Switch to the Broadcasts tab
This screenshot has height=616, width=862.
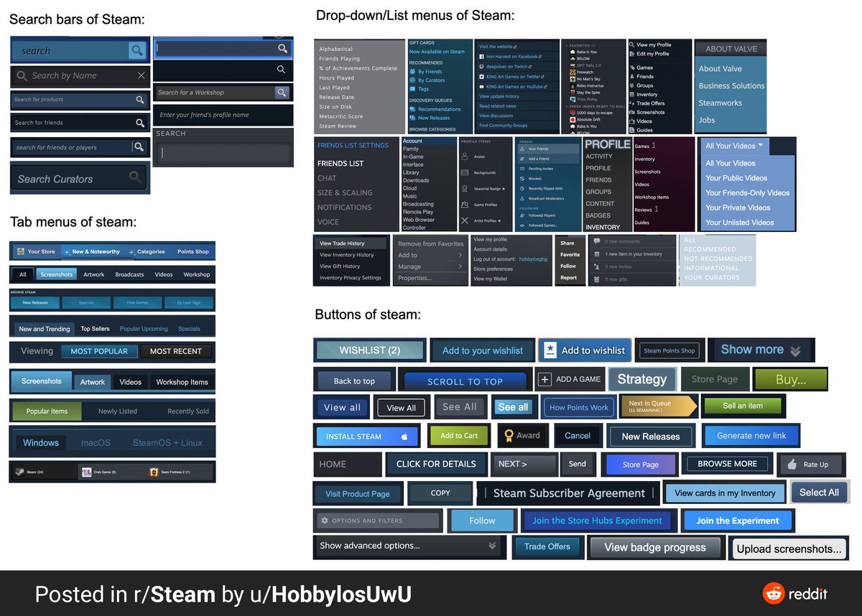tap(129, 274)
